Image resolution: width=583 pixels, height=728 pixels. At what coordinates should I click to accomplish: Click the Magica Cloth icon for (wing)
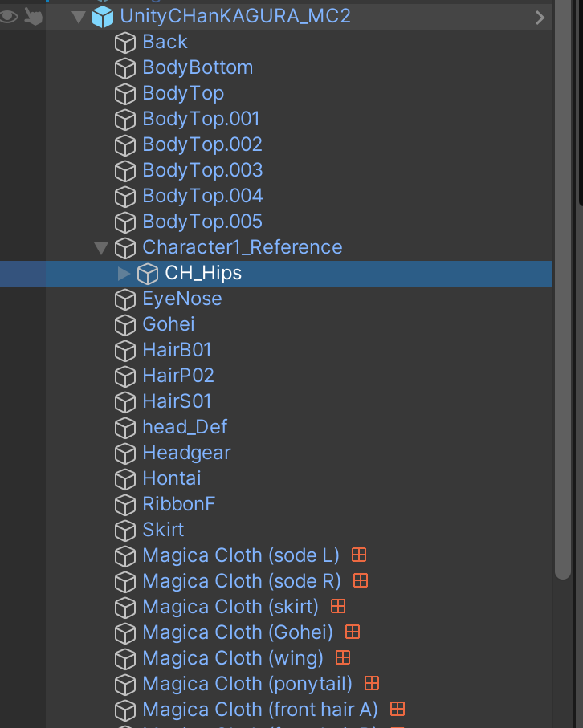(x=341, y=658)
